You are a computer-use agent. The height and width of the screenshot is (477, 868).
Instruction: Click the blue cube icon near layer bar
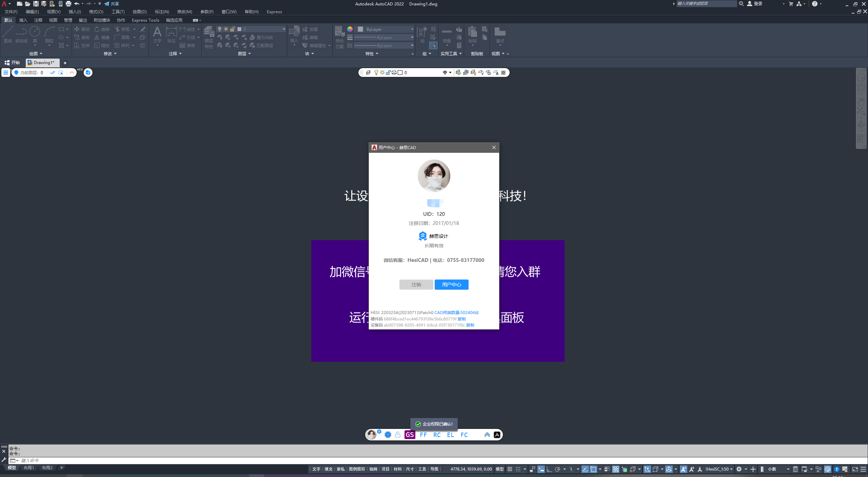[88, 72]
